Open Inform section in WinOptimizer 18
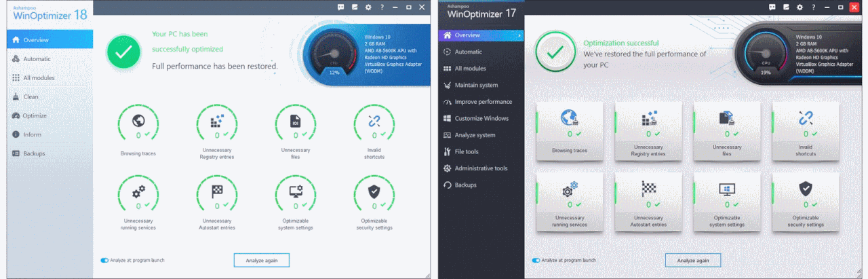The width and height of the screenshot is (868, 279). (50, 134)
